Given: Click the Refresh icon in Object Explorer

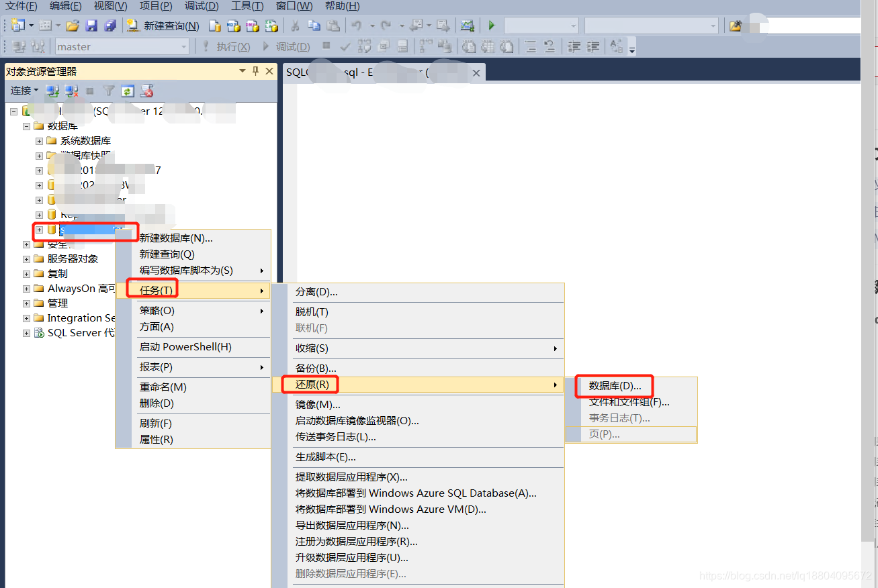Looking at the screenshot, I should pos(128,90).
